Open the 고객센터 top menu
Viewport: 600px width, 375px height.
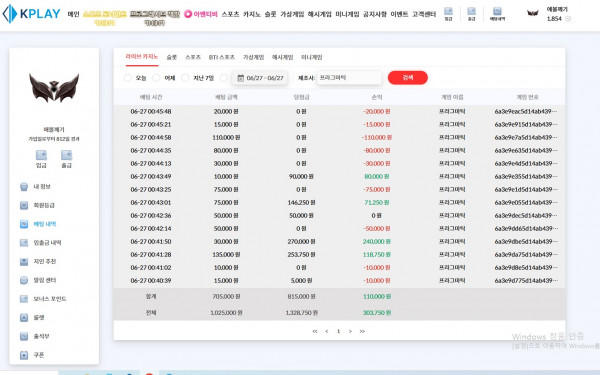tap(424, 14)
